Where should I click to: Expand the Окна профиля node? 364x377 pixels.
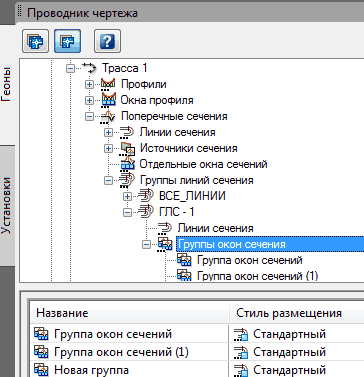[89, 100]
